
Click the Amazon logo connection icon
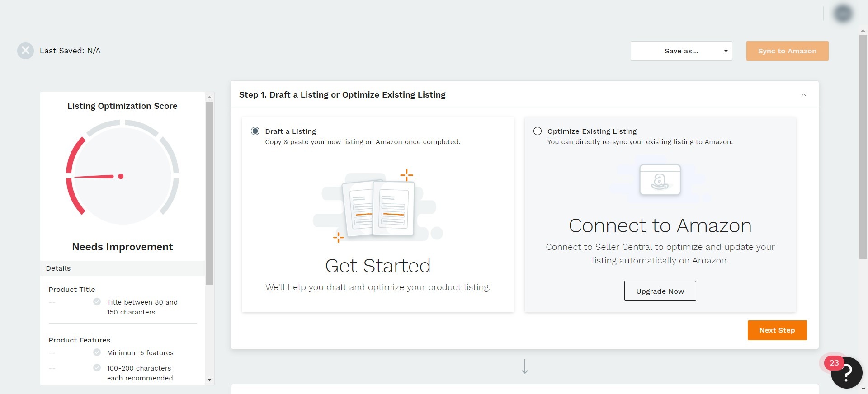coord(660,179)
